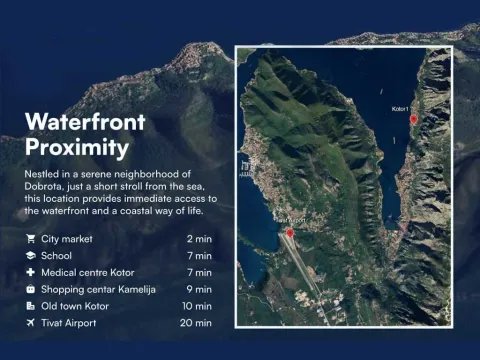
Task: Click the red Tivat Airport map pin
Action: click(290, 233)
